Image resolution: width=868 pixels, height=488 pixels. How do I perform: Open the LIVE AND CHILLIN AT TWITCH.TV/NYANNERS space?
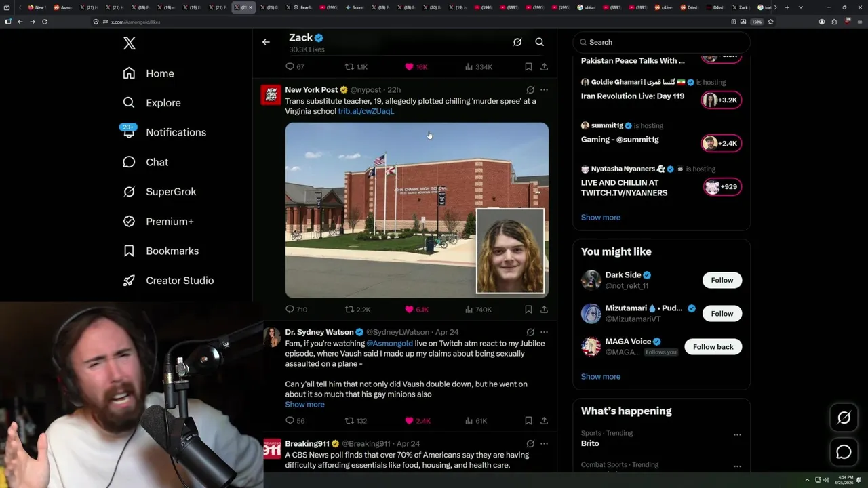(624, 188)
